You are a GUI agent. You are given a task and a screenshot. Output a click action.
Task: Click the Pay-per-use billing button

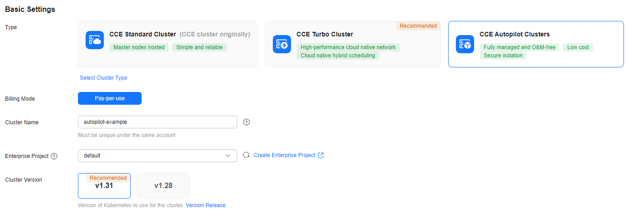tap(110, 98)
